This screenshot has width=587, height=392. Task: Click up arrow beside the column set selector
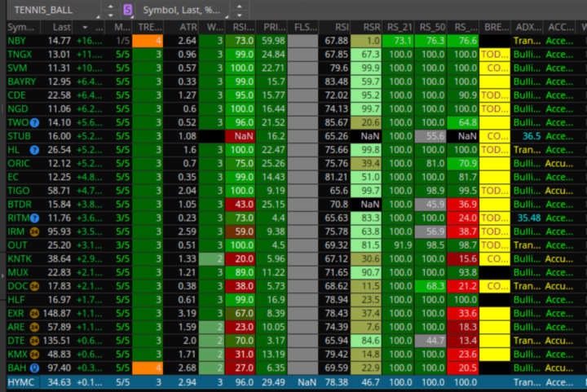coord(239,6)
